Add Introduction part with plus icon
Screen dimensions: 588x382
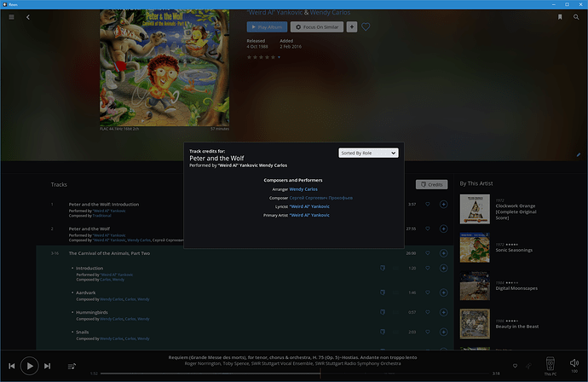click(444, 268)
